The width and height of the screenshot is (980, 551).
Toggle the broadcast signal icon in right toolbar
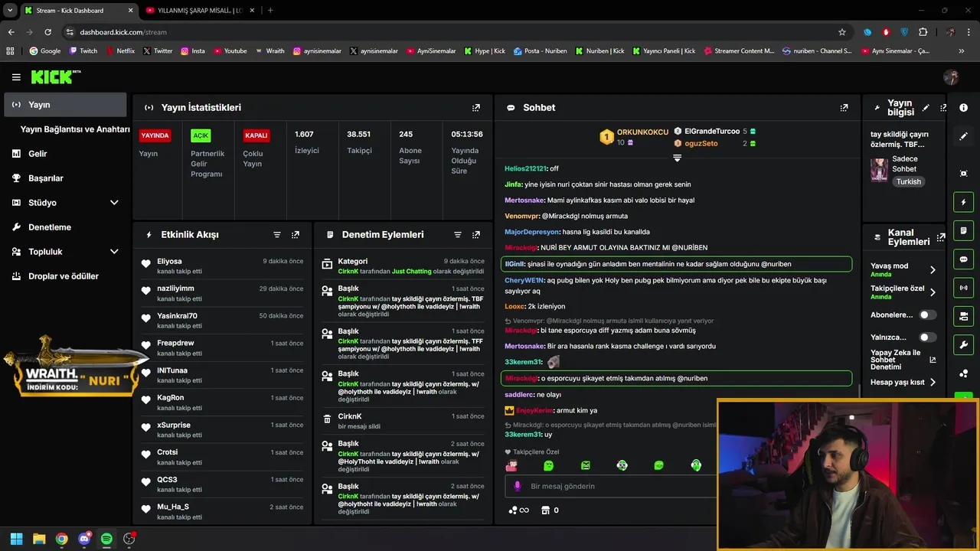tap(964, 288)
